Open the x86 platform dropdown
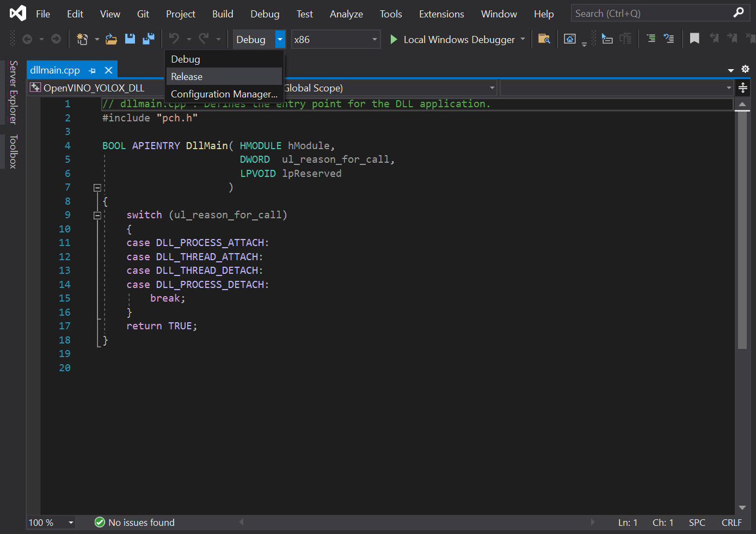 tap(374, 39)
